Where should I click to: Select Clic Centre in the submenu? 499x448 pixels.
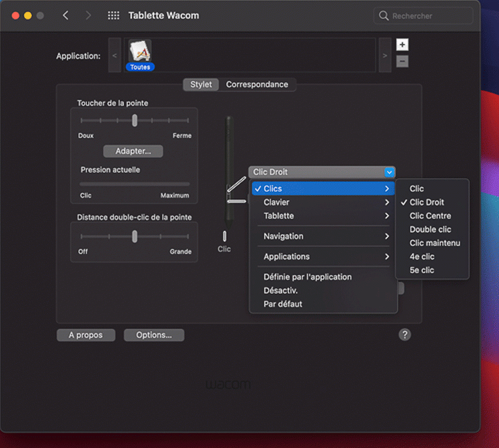[x=432, y=216]
